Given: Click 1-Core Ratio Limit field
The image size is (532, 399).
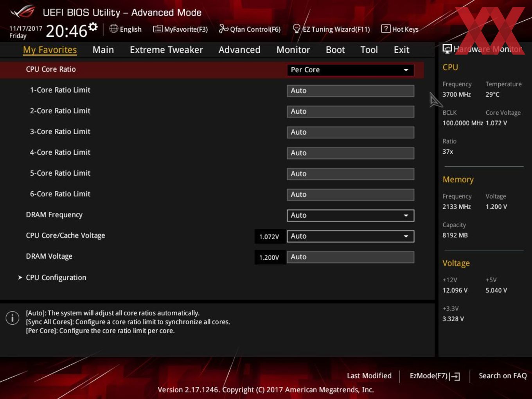Looking at the screenshot, I should [x=350, y=90].
